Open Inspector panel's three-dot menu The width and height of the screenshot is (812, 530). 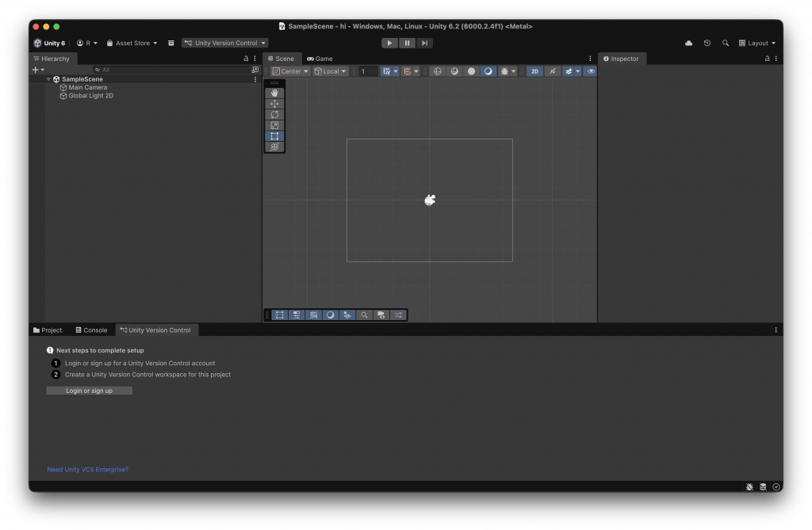(776, 59)
